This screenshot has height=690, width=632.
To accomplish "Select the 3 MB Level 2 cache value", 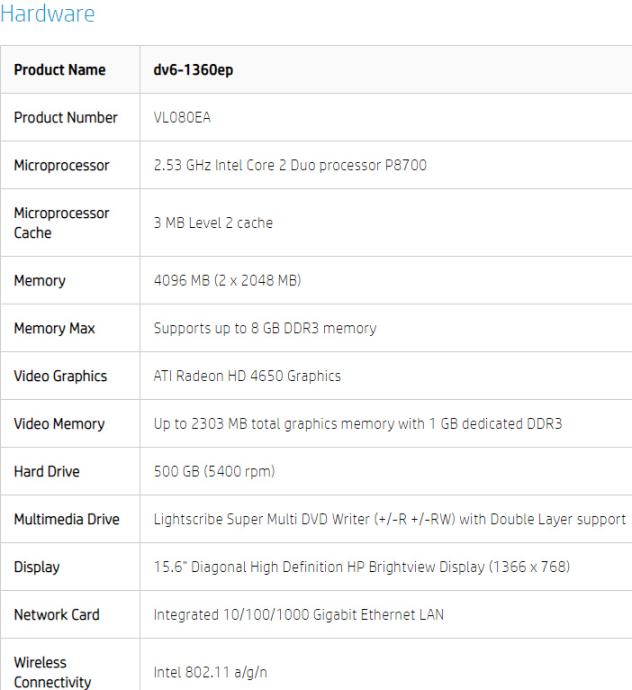I will (213, 223).
